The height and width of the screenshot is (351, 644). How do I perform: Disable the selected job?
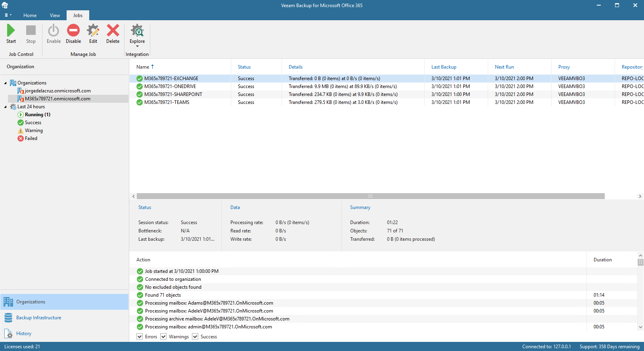(73, 34)
